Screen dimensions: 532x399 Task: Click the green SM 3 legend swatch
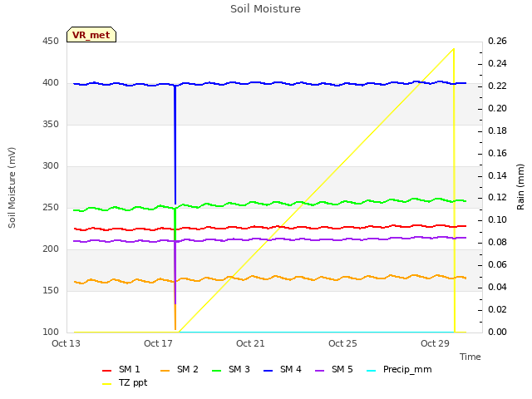216,371
